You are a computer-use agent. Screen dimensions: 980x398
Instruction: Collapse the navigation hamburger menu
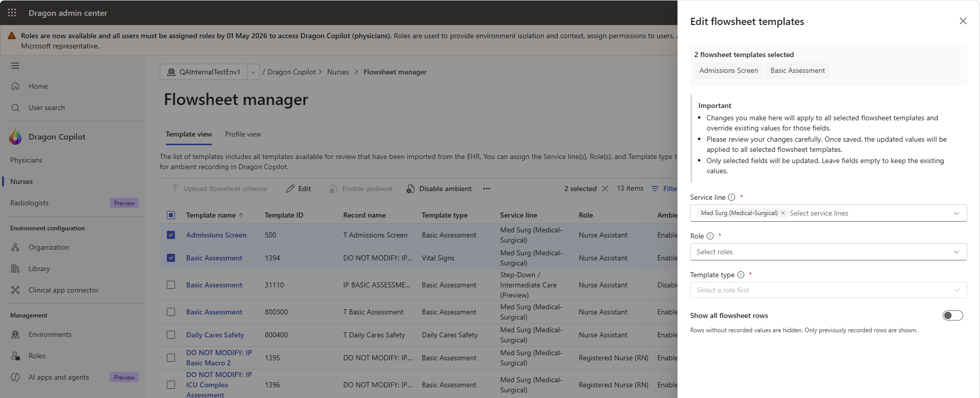[15, 66]
